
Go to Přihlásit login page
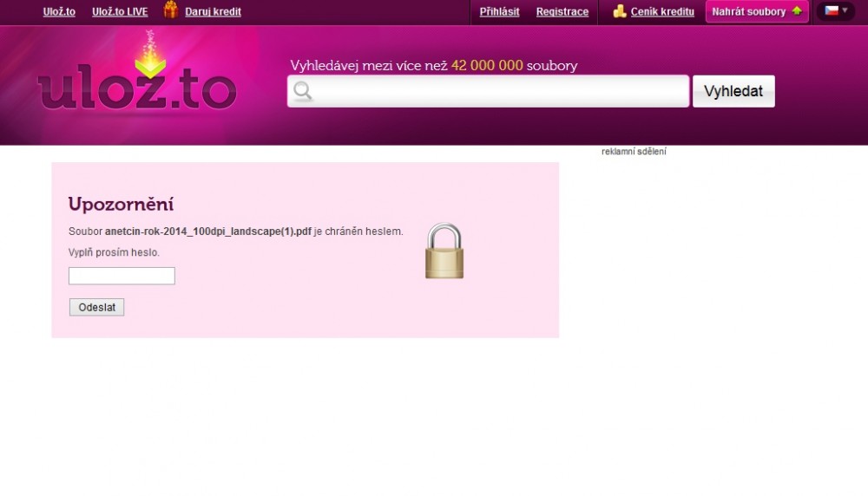499,12
